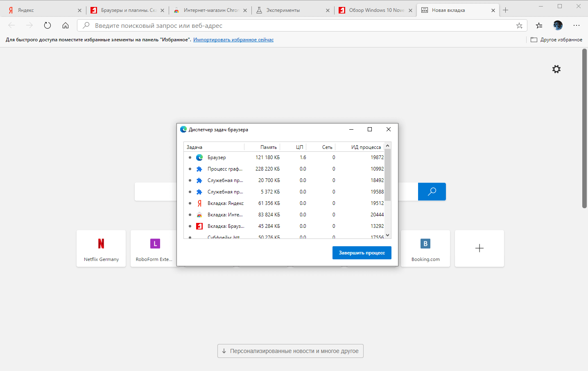Click the address bar search field

pyautogui.click(x=302, y=25)
